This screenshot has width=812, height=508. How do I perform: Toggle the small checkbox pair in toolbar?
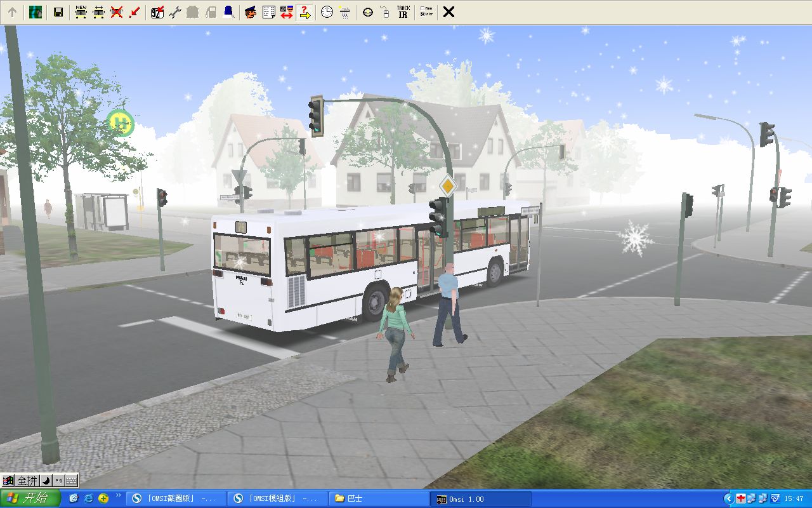(x=427, y=12)
